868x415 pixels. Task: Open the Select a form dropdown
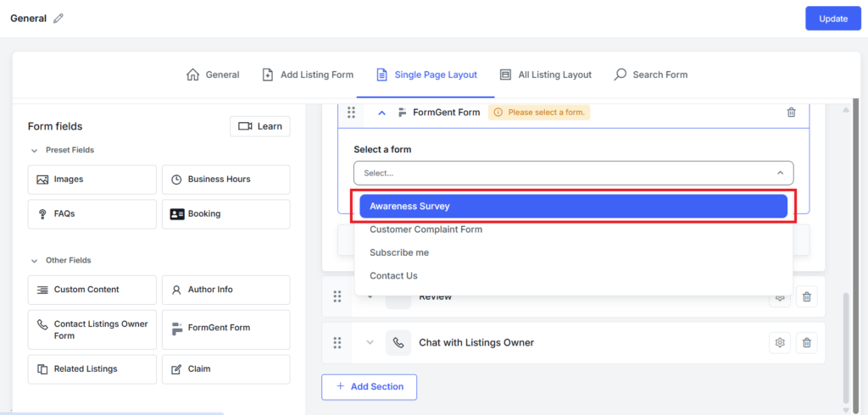pyautogui.click(x=573, y=173)
